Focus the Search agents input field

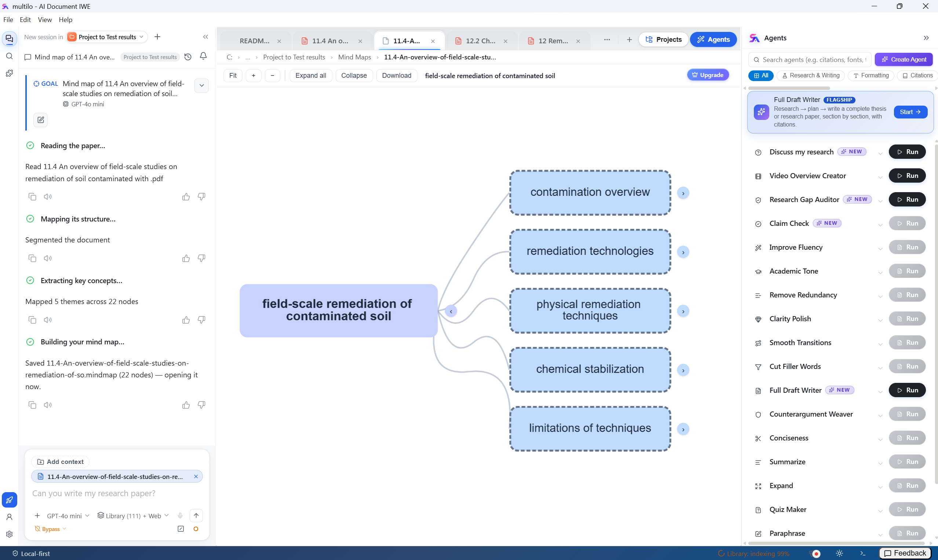pyautogui.click(x=810, y=60)
